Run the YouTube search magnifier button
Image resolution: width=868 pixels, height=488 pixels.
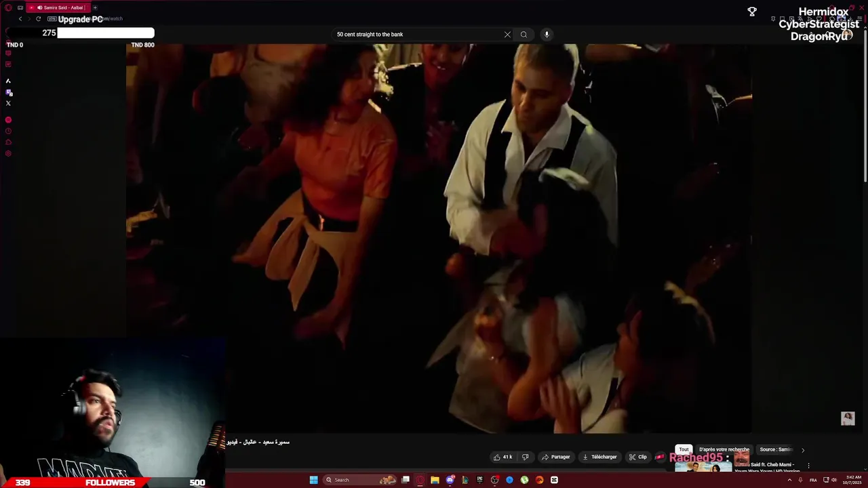524,35
